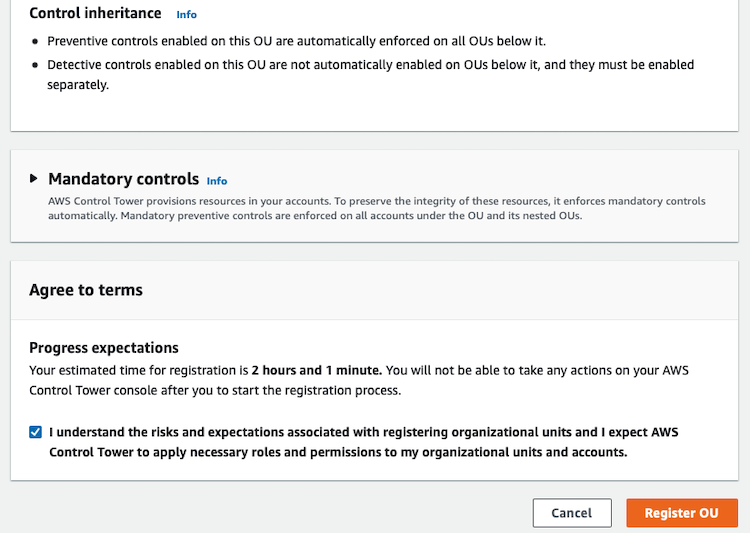The width and height of the screenshot is (750, 533).
Task: Click the 'AWS Control Tower provisions resources' description
Action: click(376, 201)
